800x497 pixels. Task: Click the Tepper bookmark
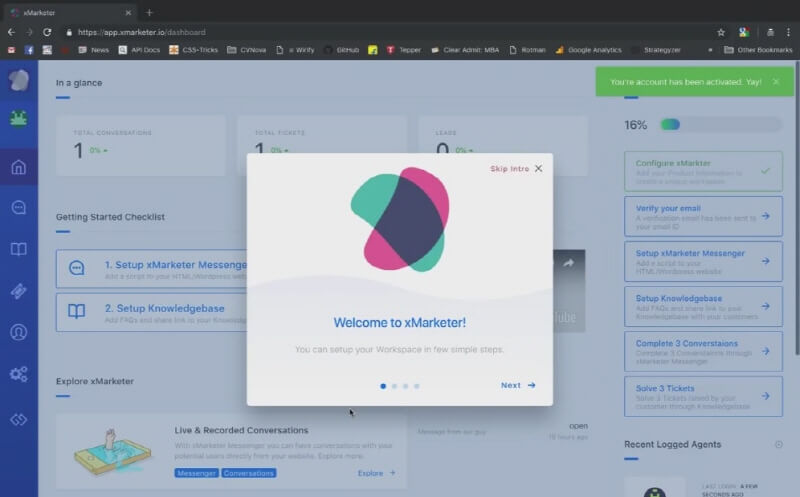404,50
